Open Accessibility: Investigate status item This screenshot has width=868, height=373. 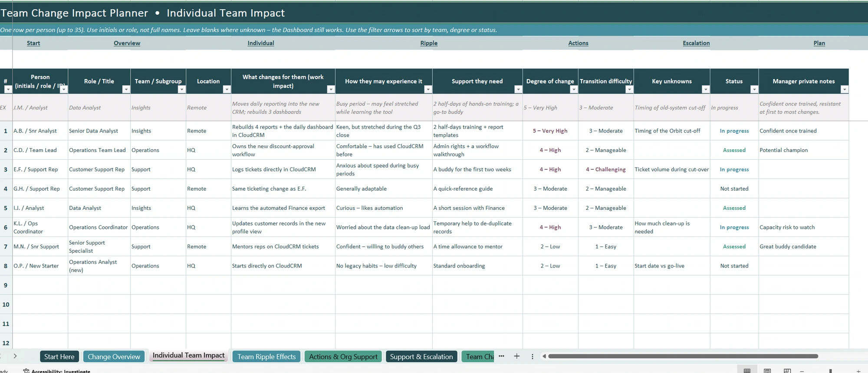(x=56, y=371)
